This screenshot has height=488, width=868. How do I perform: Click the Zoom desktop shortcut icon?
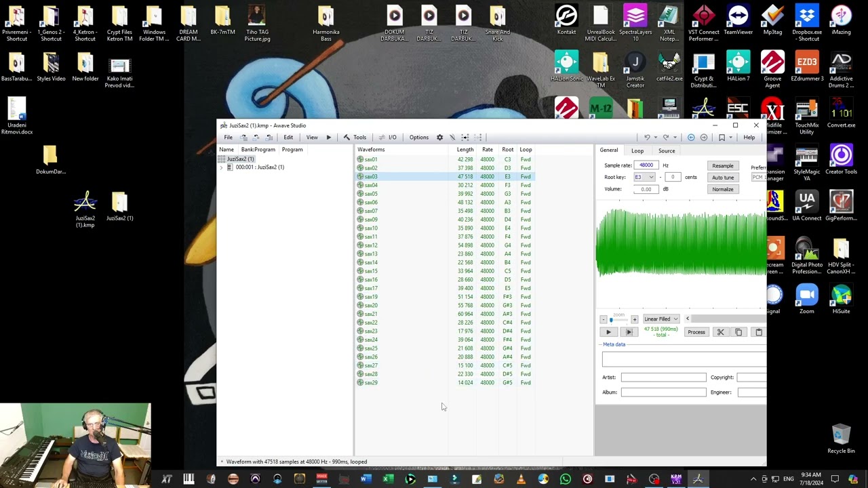tap(807, 300)
